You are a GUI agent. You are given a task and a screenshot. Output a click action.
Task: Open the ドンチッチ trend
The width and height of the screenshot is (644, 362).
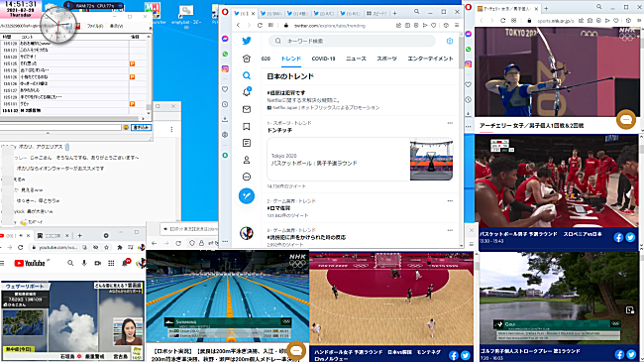coord(279,130)
